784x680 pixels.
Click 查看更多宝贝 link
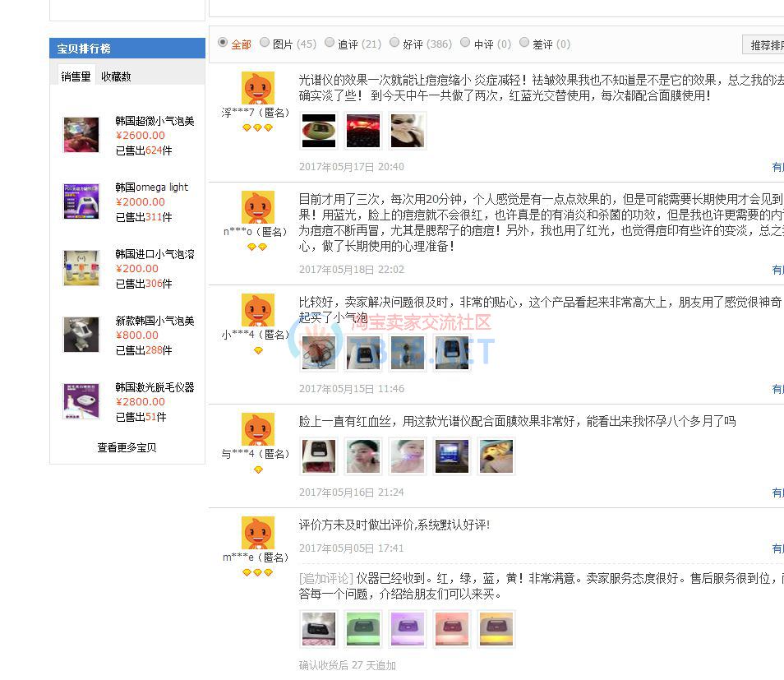(x=127, y=447)
